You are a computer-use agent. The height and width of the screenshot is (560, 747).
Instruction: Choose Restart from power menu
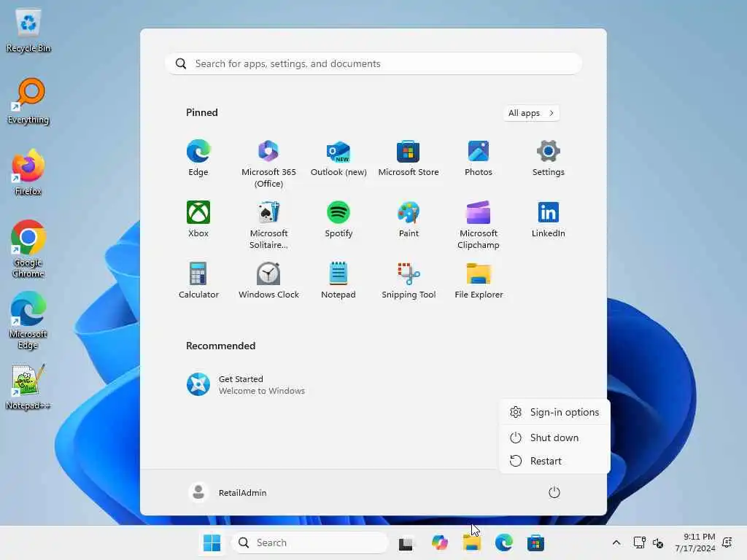pyautogui.click(x=554, y=461)
